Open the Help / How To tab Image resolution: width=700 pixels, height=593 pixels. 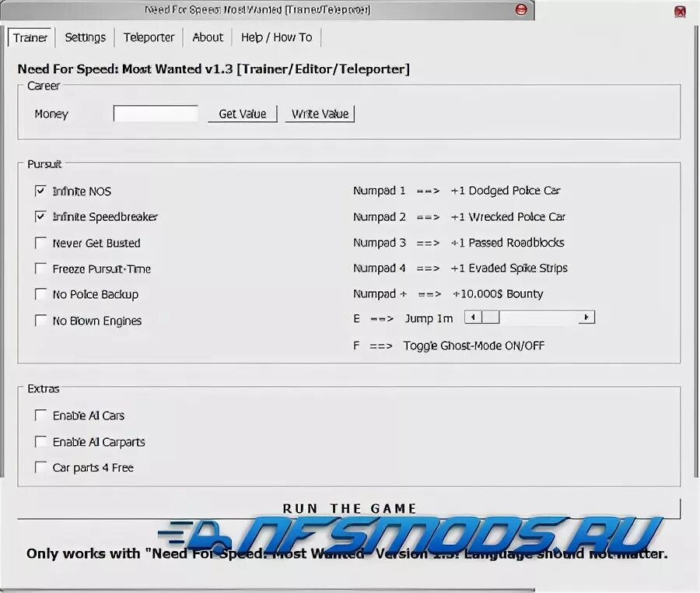(277, 37)
